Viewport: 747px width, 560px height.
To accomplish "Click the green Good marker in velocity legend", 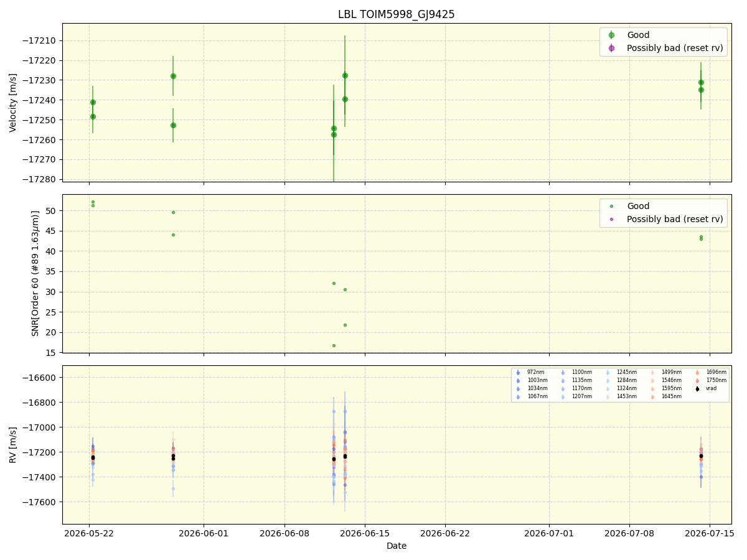I will click(x=611, y=35).
